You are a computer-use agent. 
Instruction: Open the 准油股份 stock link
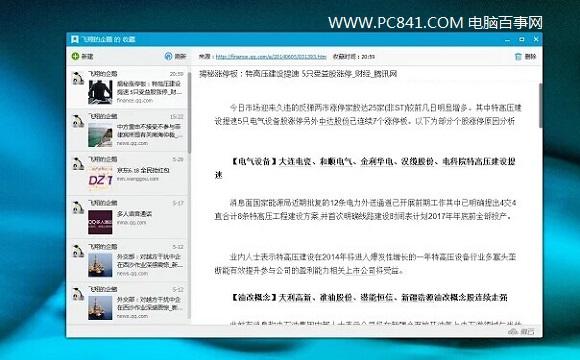(x=336, y=297)
